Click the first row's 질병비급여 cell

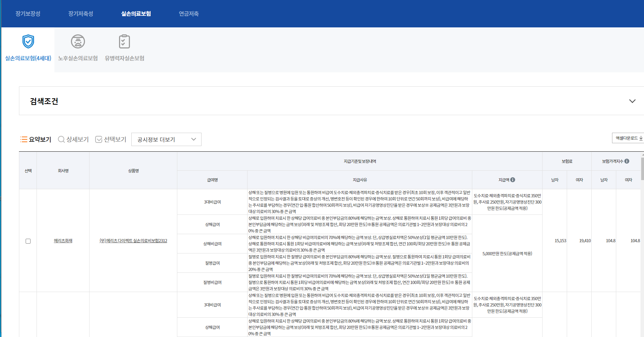point(212,283)
